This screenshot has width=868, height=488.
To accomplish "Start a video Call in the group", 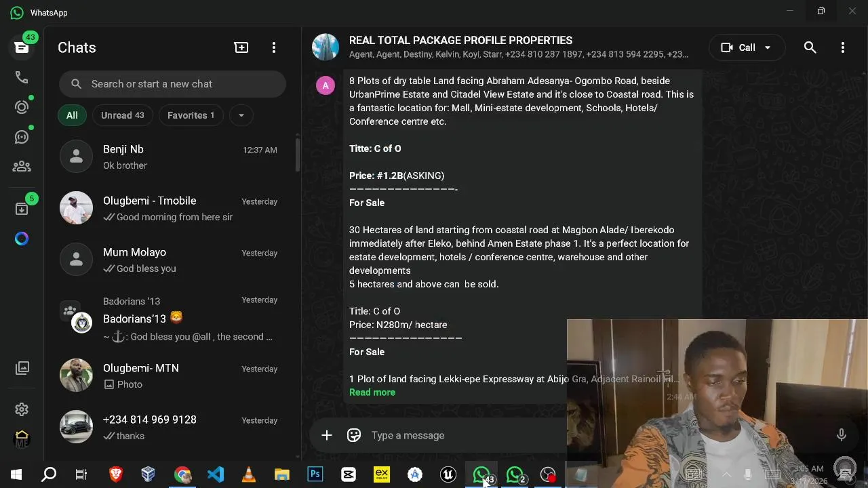I will tap(738, 47).
